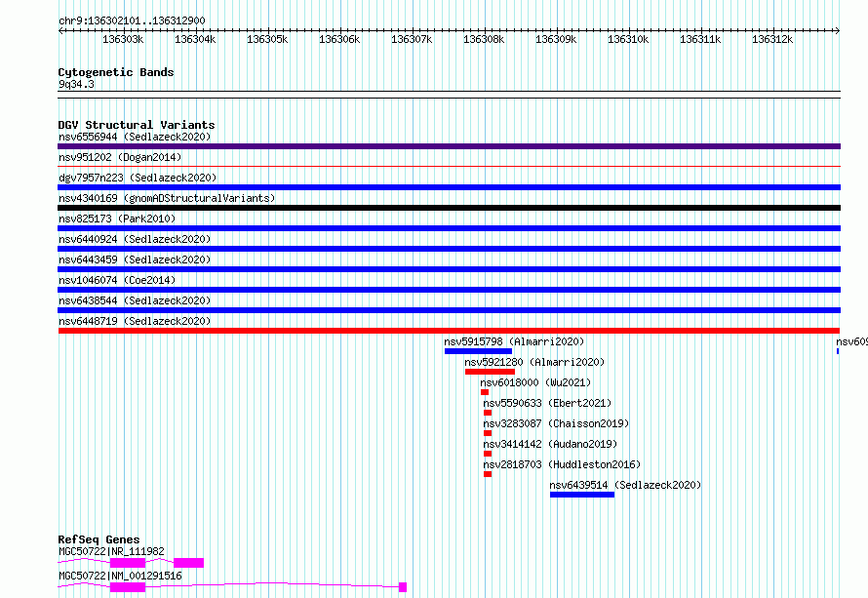The width and height of the screenshot is (868, 598).
Task: Open the nsv6439514 (Sedlazeck2020) label
Action: (625, 485)
